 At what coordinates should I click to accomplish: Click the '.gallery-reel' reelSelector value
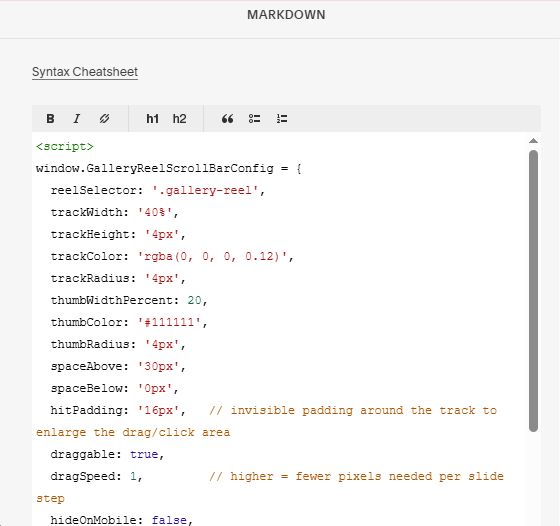tap(205, 190)
